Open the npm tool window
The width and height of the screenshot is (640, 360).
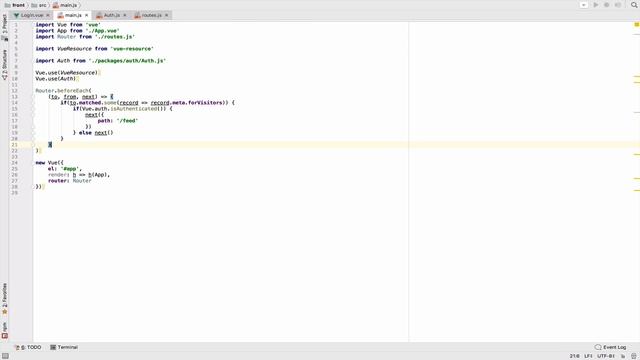pyautogui.click(x=4, y=330)
